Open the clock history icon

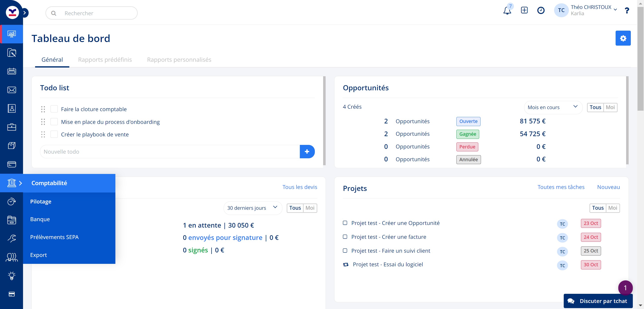(541, 10)
